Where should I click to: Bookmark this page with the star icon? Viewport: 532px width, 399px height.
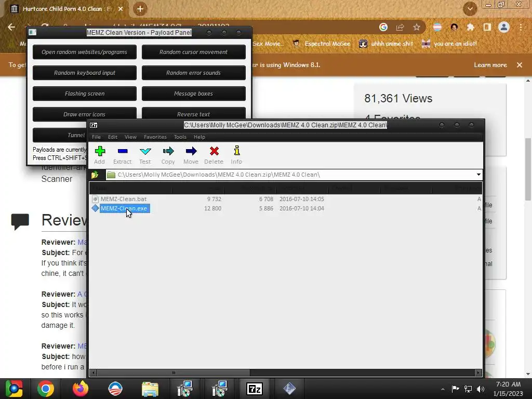(x=417, y=27)
